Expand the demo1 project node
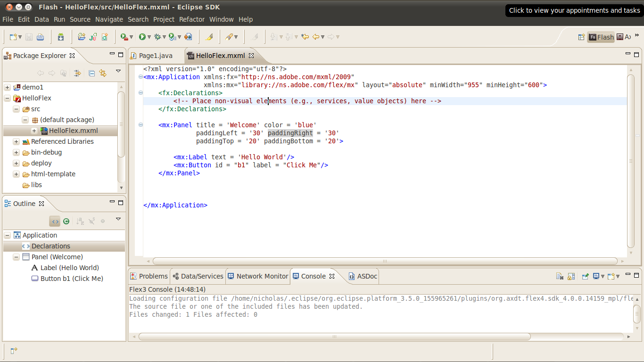Viewport: 644px width, 362px height. point(8,87)
